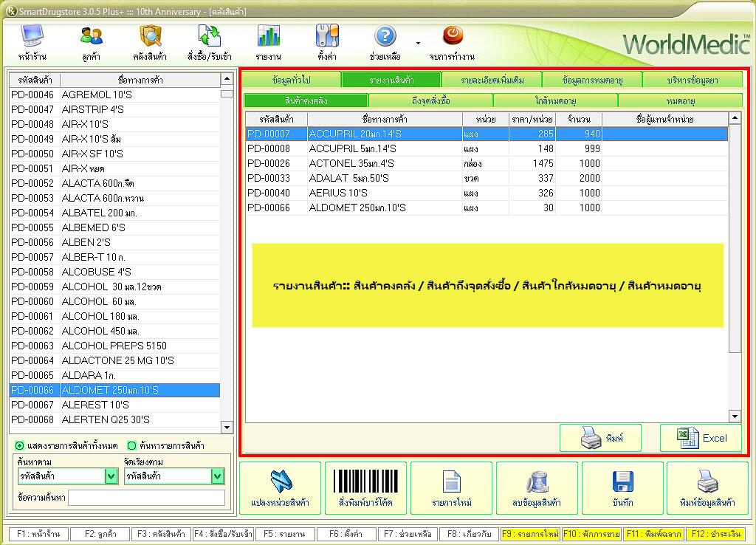Open the รายงาน reports chart icon

(x=268, y=37)
